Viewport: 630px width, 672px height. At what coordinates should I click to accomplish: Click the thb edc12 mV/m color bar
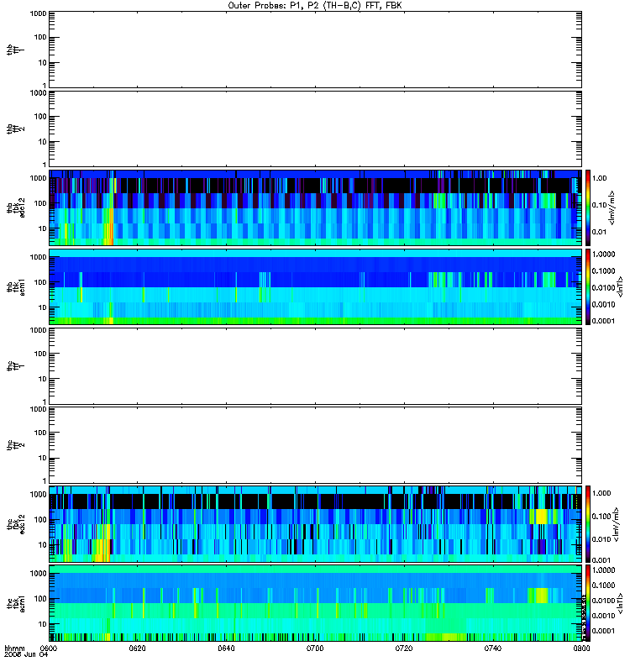[x=588, y=207]
